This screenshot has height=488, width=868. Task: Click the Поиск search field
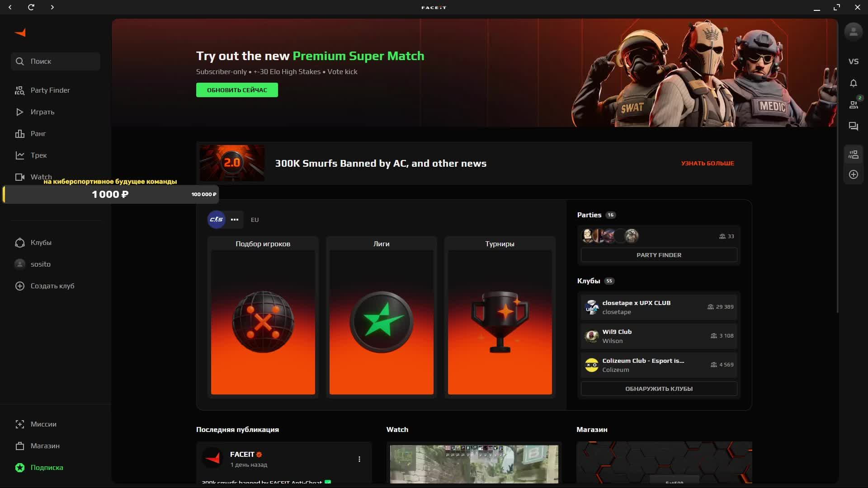[55, 61]
